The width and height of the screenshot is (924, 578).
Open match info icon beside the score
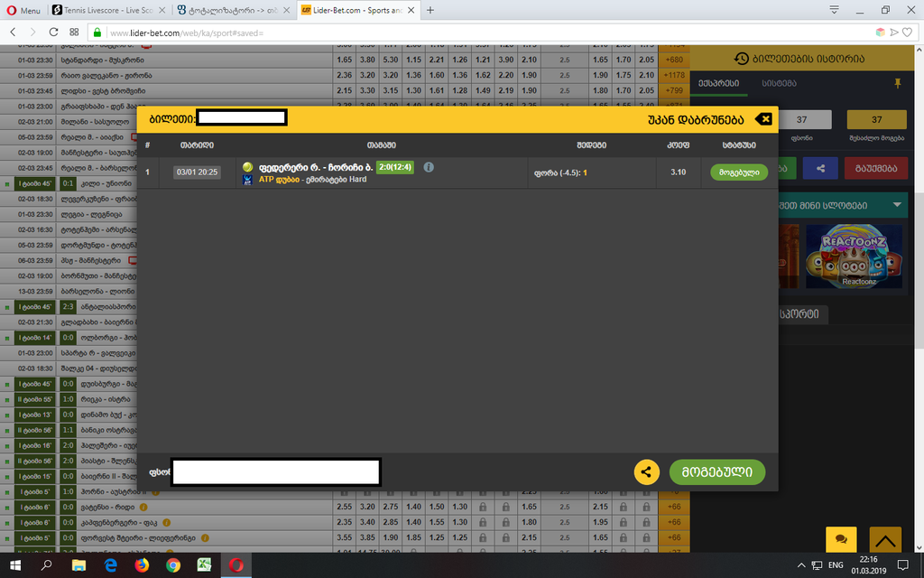pos(429,167)
